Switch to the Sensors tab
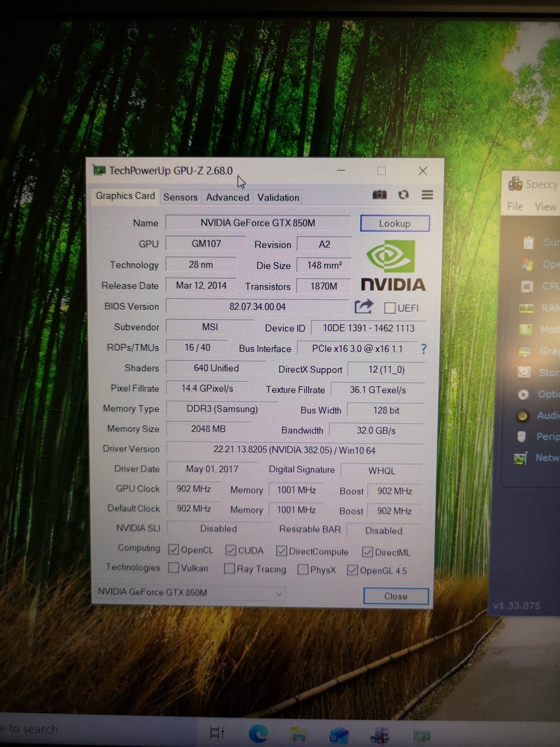Viewport: 560px width, 747px height. point(180,197)
